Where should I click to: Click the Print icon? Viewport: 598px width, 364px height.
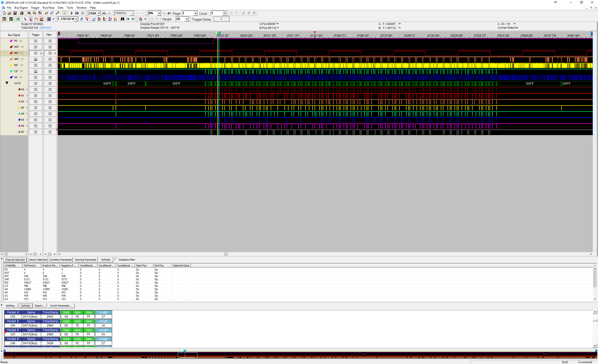tap(21, 13)
